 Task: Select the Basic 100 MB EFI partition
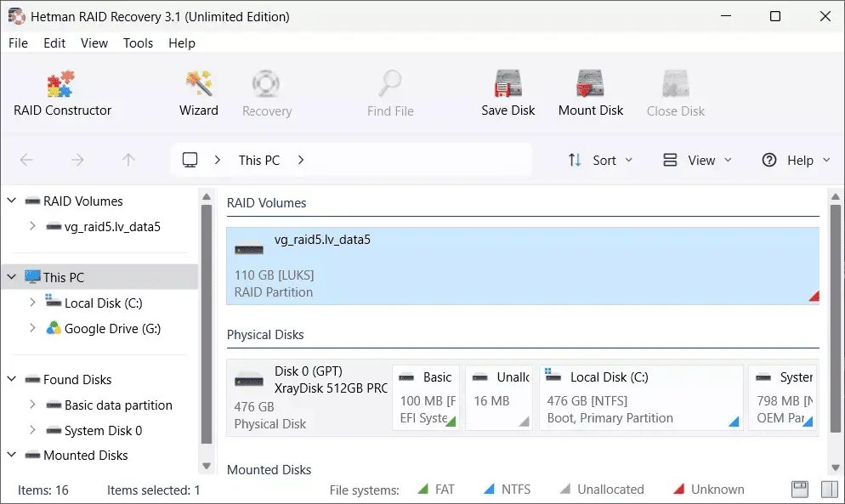(x=426, y=397)
